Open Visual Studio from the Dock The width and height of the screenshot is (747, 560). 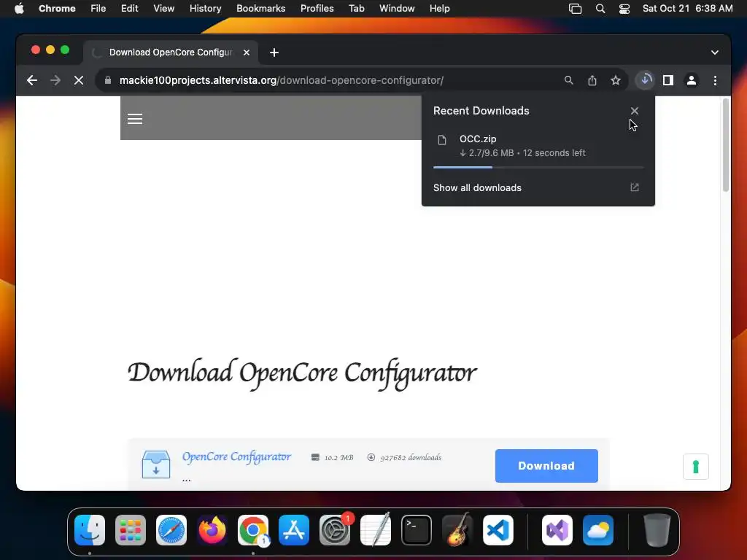tap(557, 530)
